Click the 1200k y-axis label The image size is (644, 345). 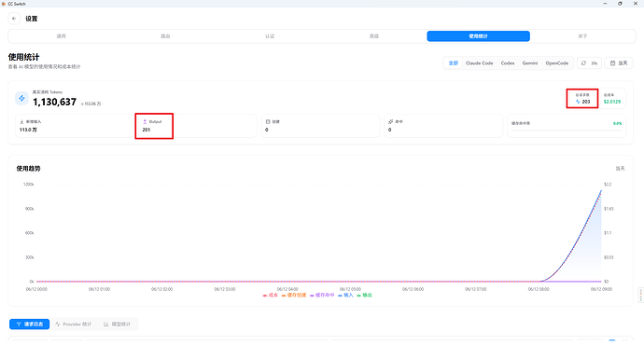tap(28, 185)
